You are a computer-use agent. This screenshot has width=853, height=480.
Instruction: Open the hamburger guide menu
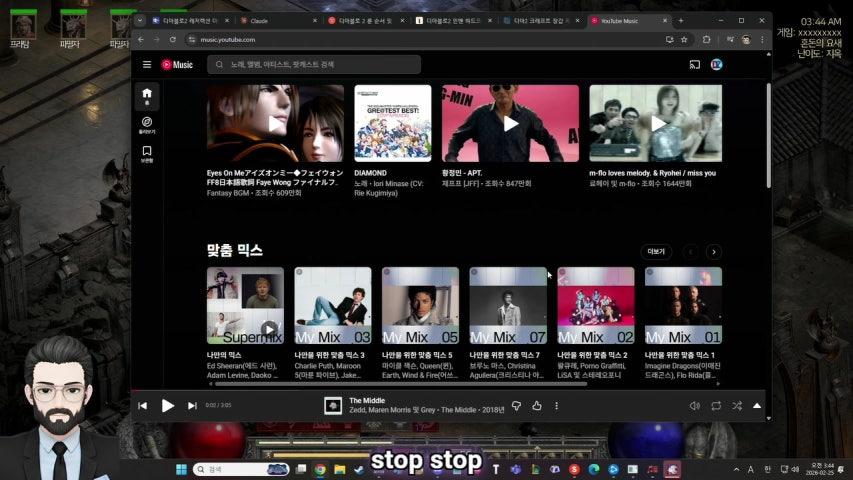[x=147, y=65]
